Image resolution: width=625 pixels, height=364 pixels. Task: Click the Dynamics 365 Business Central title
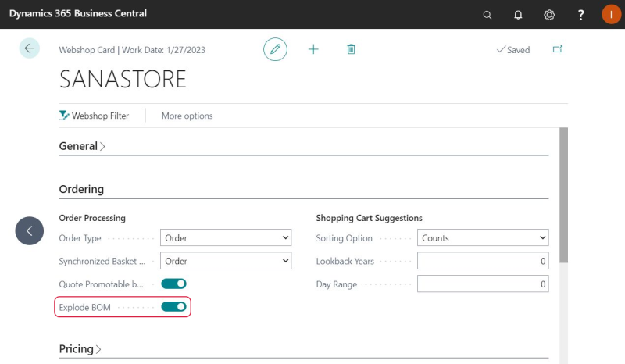[78, 13]
